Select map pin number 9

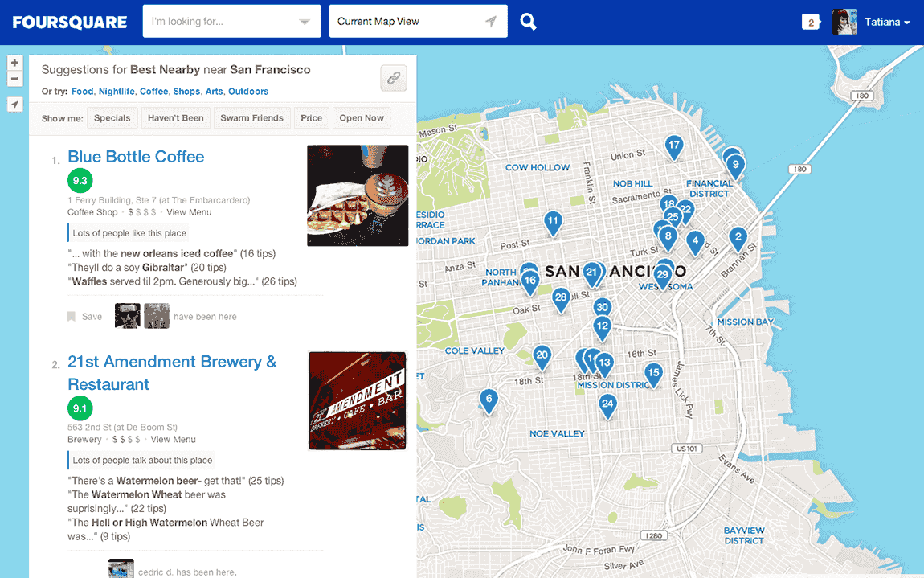[735, 166]
